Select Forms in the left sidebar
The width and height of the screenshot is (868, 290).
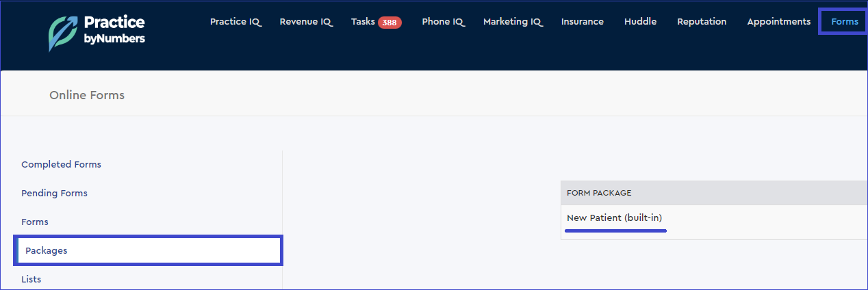tap(35, 222)
